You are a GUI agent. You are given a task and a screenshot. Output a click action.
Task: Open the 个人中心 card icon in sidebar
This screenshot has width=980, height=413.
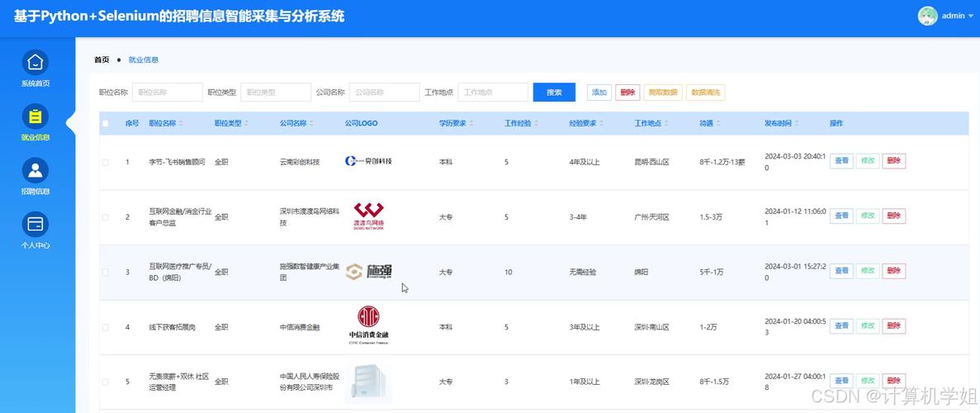(36, 224)
